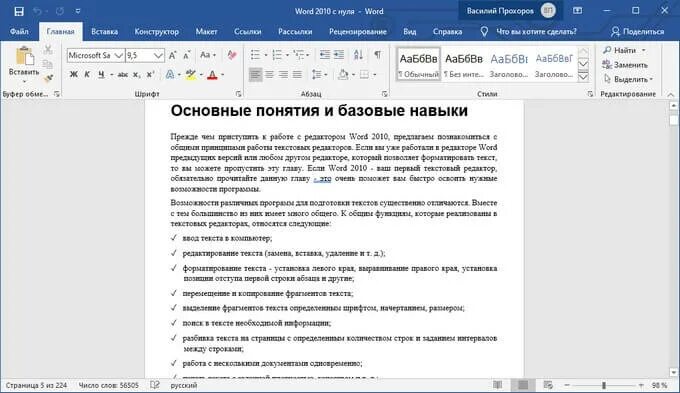The image size is (680, 393).
Task: Expand the styles gallery
Action: (x=583, y=77)
